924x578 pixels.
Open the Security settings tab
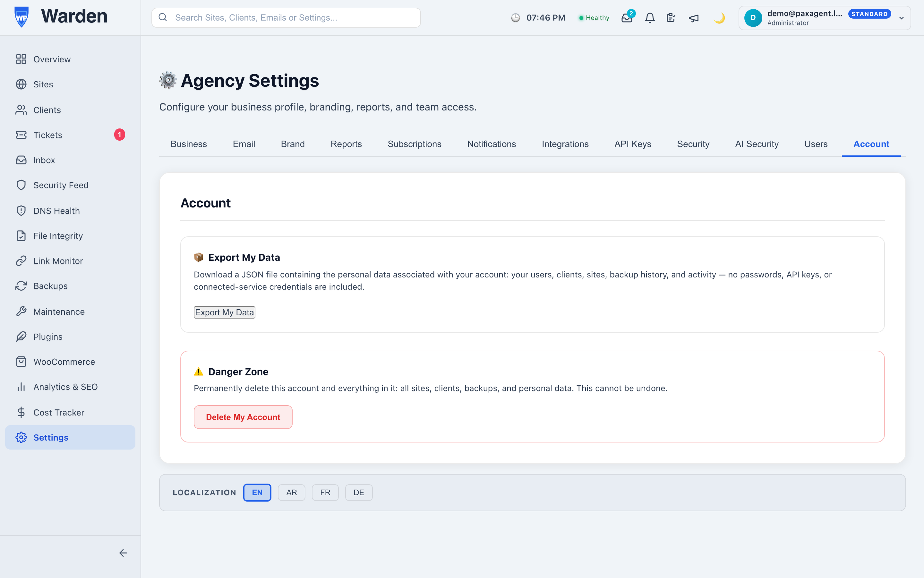693,144
